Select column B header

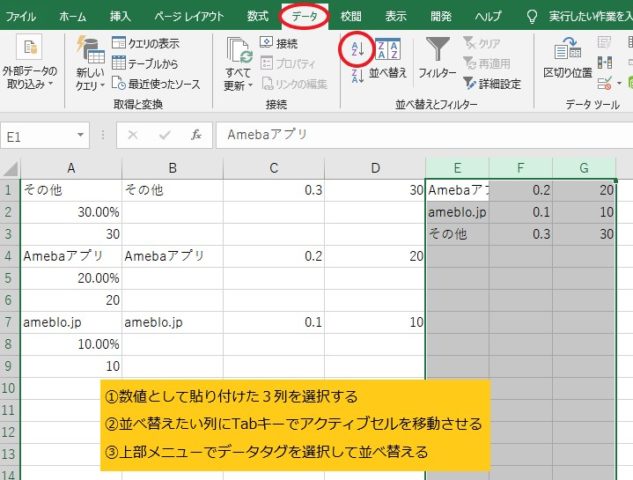tap(172, 168)
